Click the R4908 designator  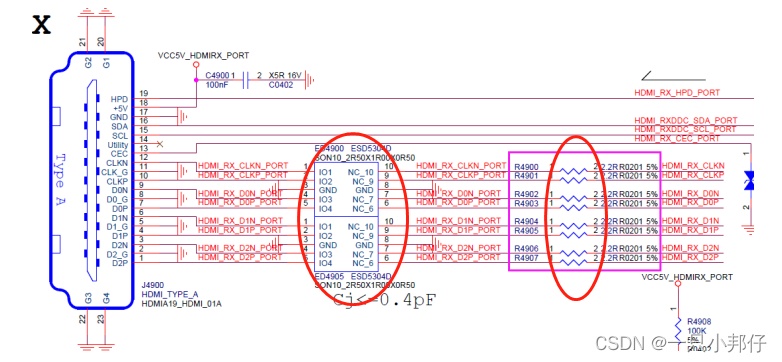click(699, 322)
